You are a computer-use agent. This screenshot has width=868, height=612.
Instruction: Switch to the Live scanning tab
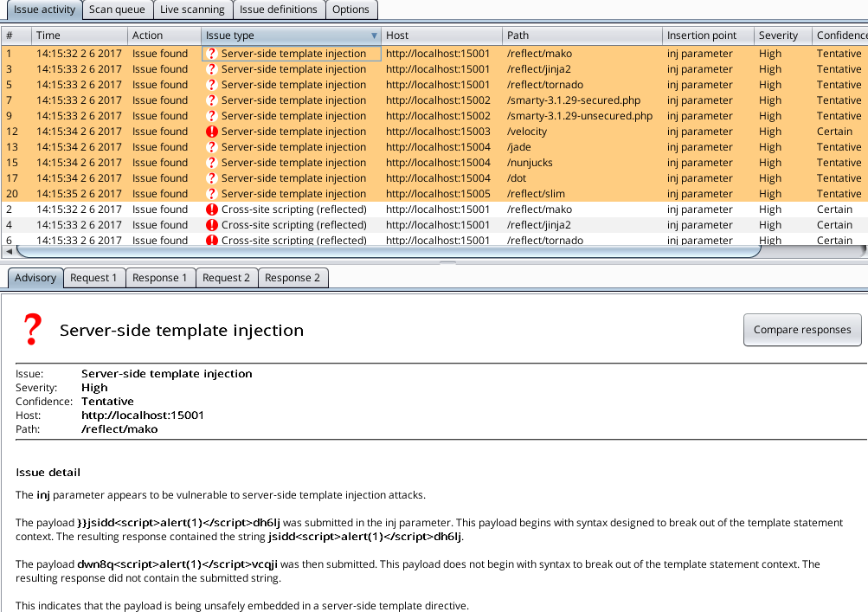pyautogui.click(x=192, y=10)
